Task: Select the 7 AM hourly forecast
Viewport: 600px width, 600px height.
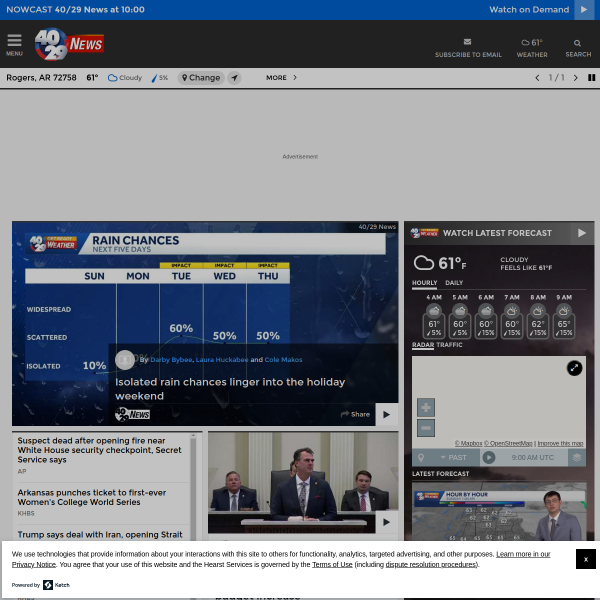Action: [512, 316]
